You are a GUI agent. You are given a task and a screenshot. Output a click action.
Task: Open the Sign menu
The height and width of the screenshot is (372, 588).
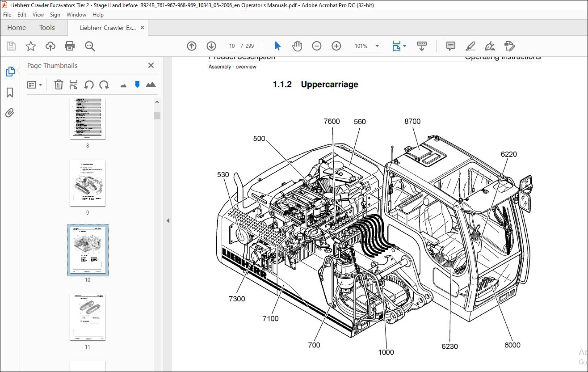click(x=55, y=15)
